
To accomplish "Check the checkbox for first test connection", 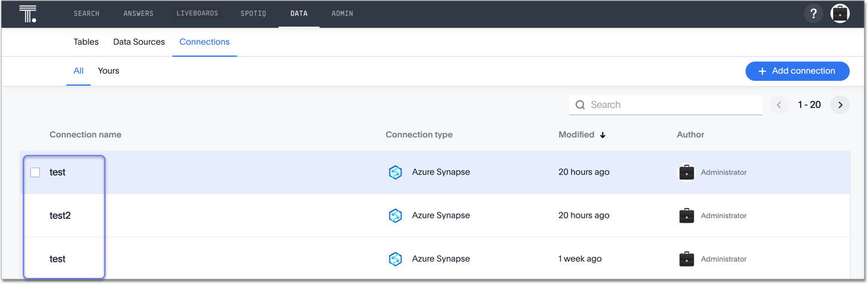I will click(x=36, y=172).
